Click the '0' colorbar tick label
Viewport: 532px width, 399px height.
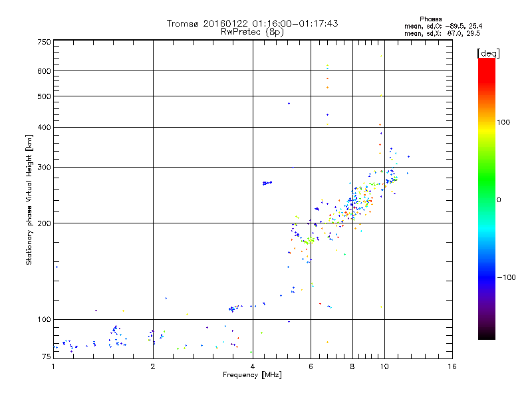[499, 200]
